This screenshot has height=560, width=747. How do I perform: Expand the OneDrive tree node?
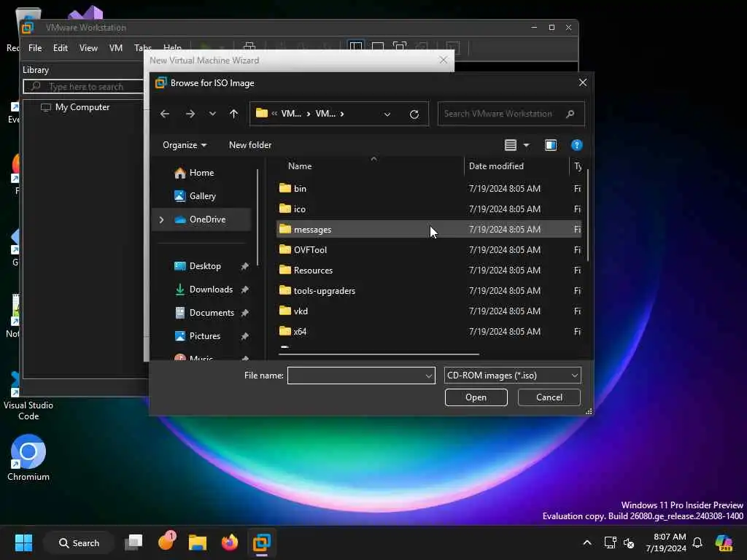[x=161, y=219]
